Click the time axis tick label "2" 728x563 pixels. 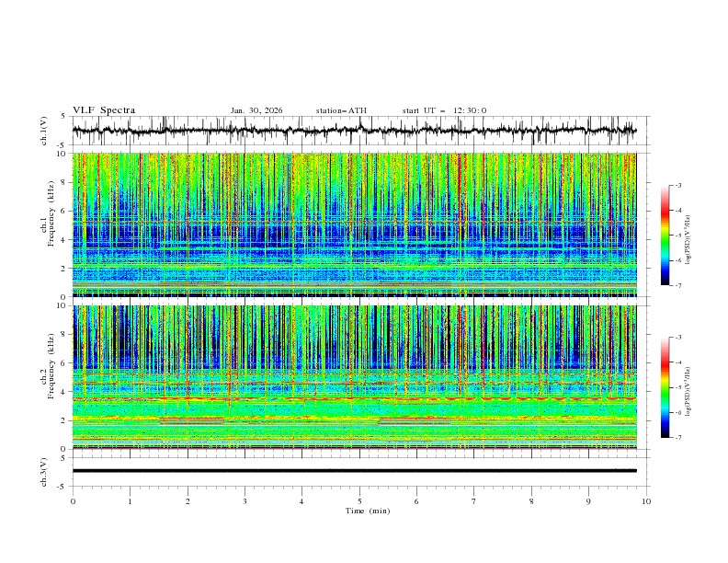tap(188, 501)
